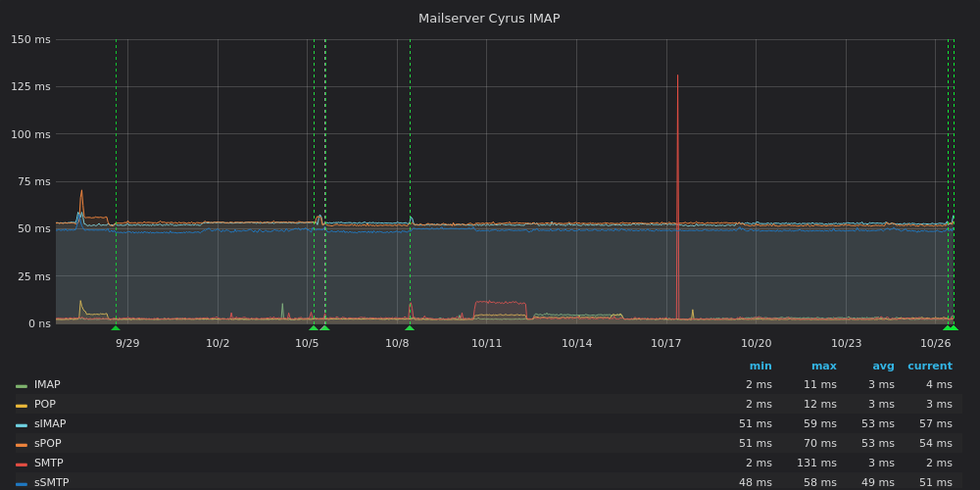Viewport: 980px width, 490px height.
Task: Sort legend by max column
Action: [823, 367]
